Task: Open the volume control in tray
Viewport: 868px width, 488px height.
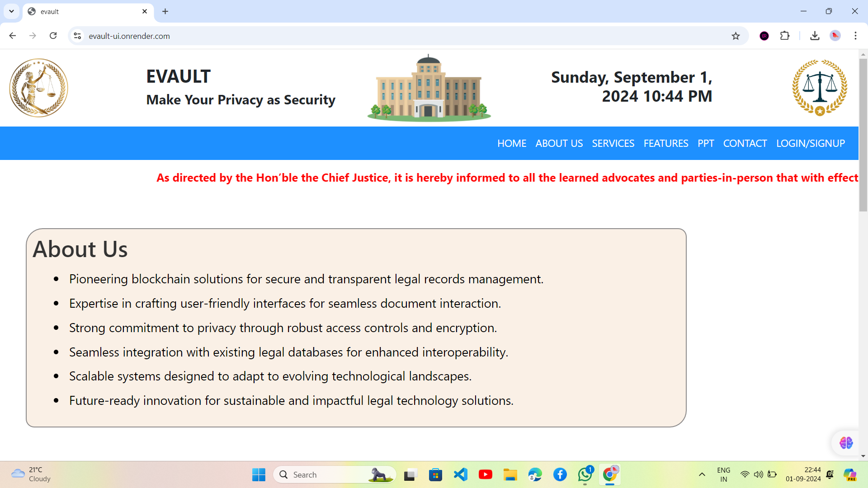Action: [x=758, y=474]
